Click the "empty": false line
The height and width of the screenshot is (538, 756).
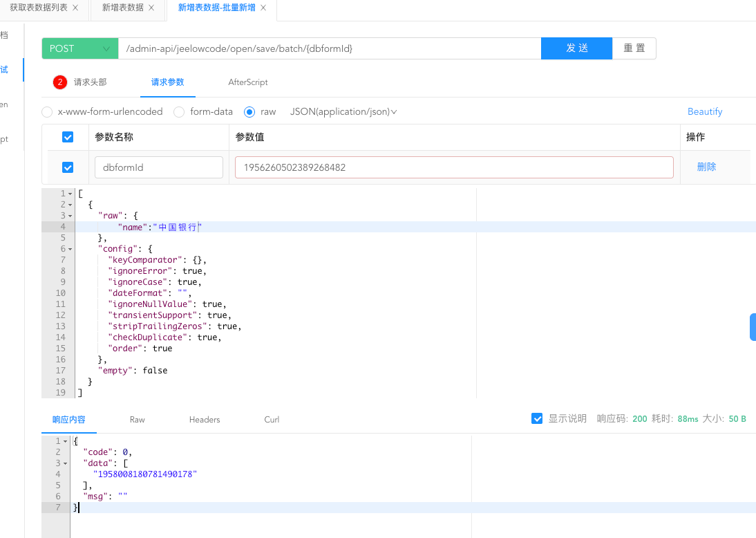(x=133, y=371)
